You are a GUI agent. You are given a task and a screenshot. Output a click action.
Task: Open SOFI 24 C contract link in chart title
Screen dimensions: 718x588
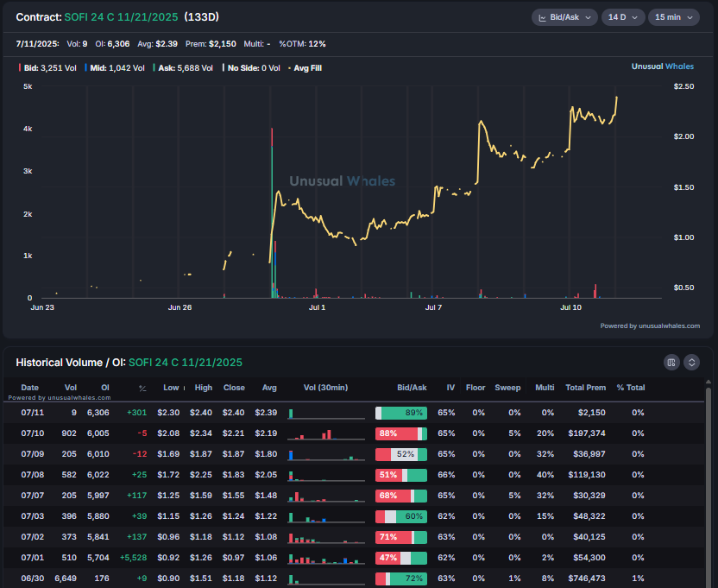coord(121,17)
